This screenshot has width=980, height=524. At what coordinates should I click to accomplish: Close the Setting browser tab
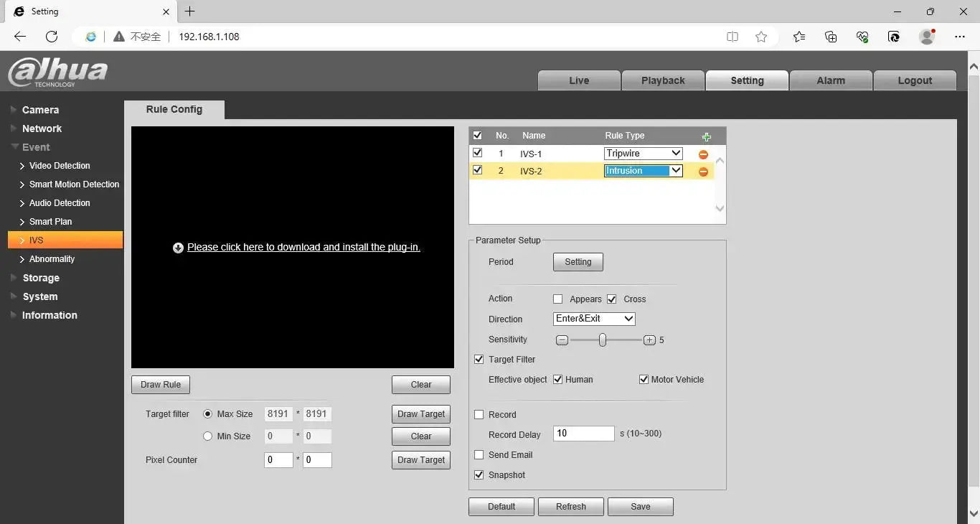(x=166, y=11)
